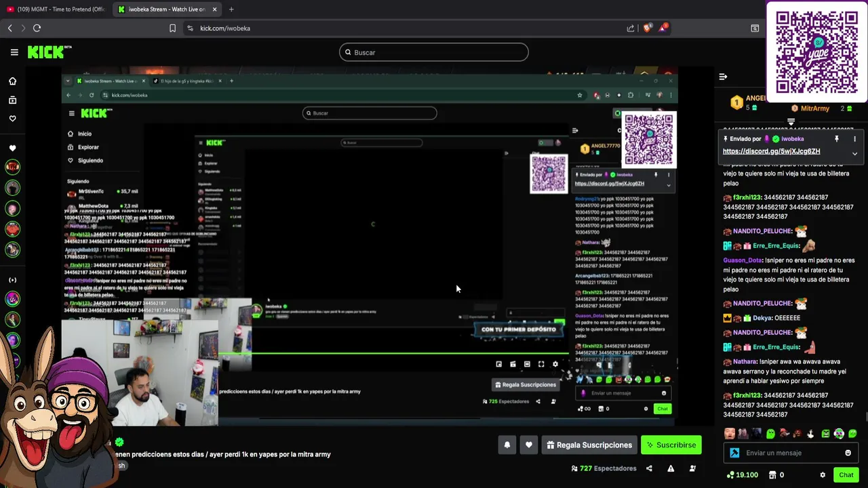Click the recommended live channels icon
The image size is (868, 488).
[12, 280]
